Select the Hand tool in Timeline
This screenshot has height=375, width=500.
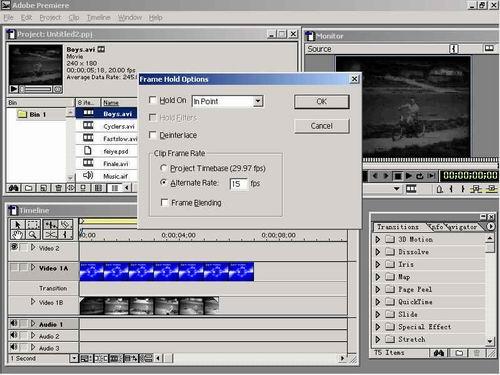coord(18,235)
